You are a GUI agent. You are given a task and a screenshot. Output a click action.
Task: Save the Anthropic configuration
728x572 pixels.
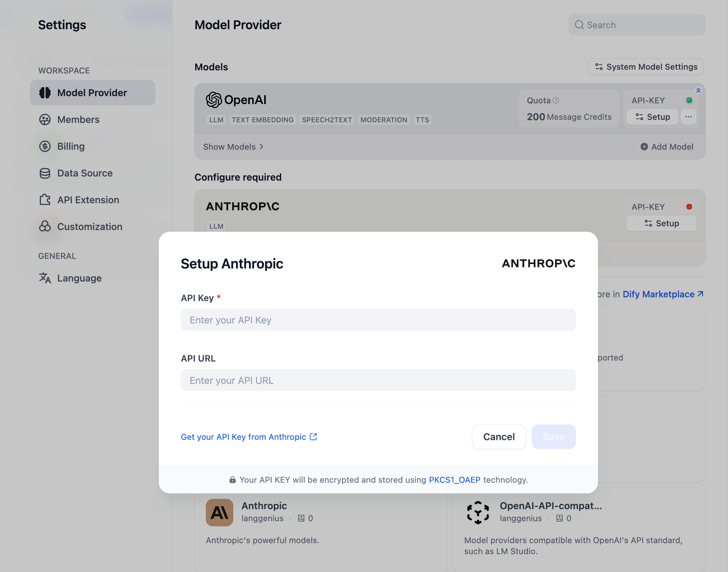[x=553, y=437]
